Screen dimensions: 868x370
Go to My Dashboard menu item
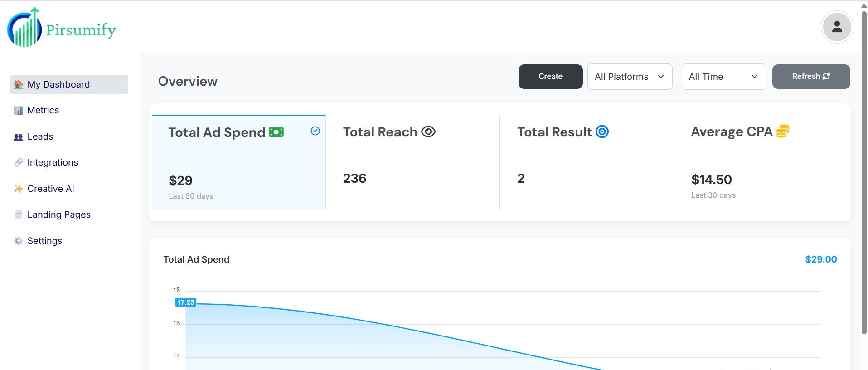tap(68, 84)
